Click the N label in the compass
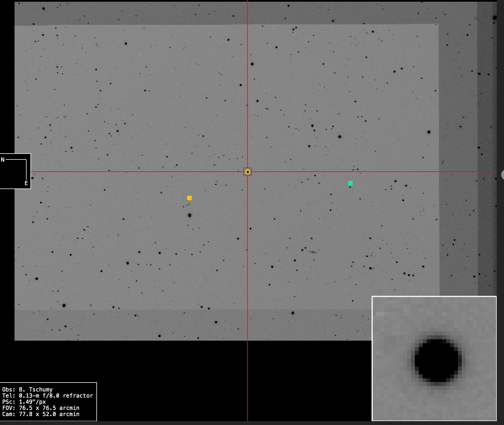The height and width of the screenshot is (425, 504). [x=3, y=160]
